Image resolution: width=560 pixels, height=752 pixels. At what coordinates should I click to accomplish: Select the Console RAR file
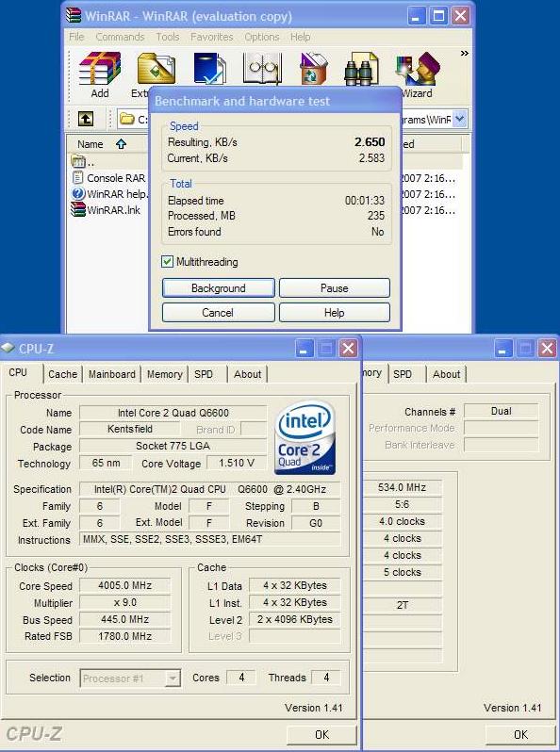point(108,178)
